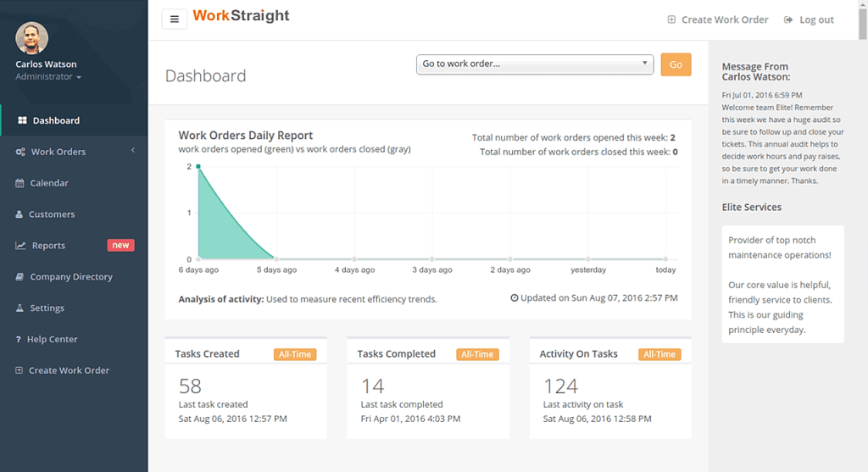Click the Carlos Watson profile avatar

tap(32, 38)
